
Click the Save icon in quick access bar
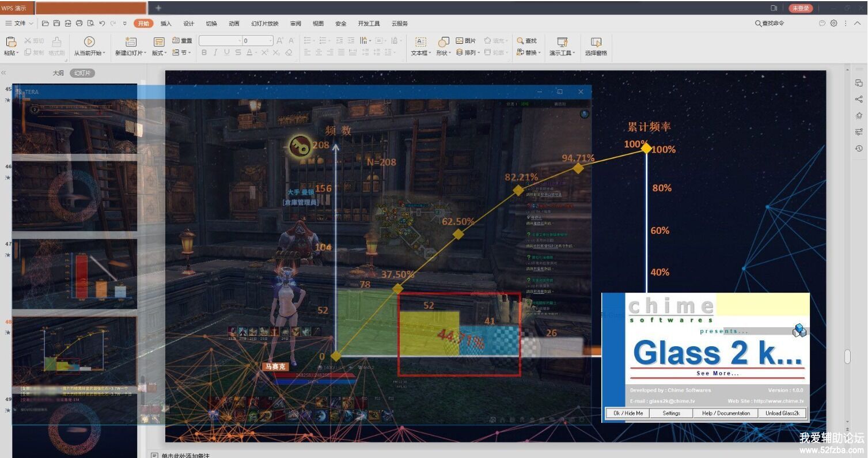click(56, 24)
